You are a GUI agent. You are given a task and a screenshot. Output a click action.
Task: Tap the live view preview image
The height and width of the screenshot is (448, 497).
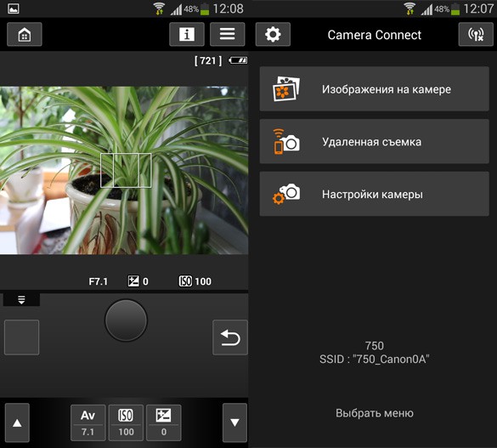click(124, 170)
